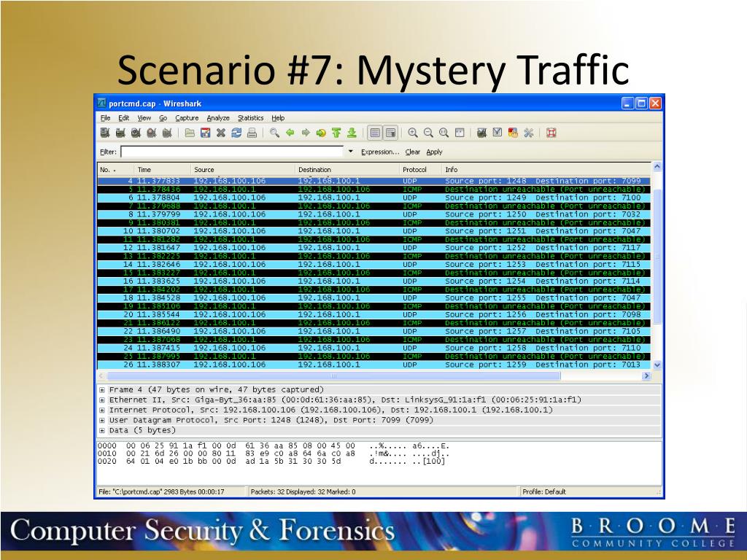Sort by the Protocol column header
This screenshot has height=560, width=747.
point(420,169)
